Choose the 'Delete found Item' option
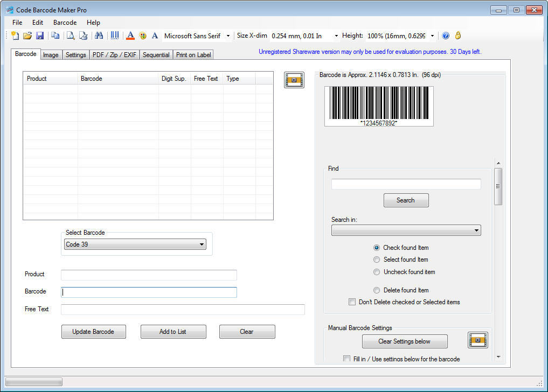 click(377, 290)
